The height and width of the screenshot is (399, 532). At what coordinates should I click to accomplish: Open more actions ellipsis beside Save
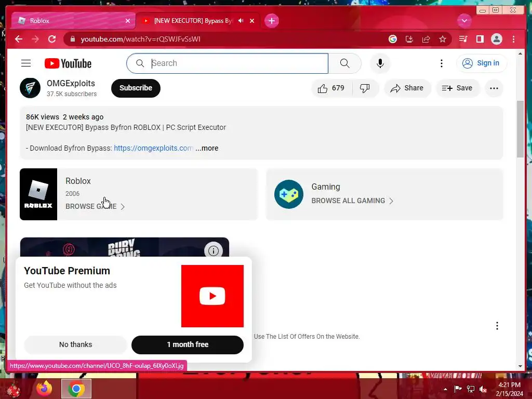tap(494, 88)
